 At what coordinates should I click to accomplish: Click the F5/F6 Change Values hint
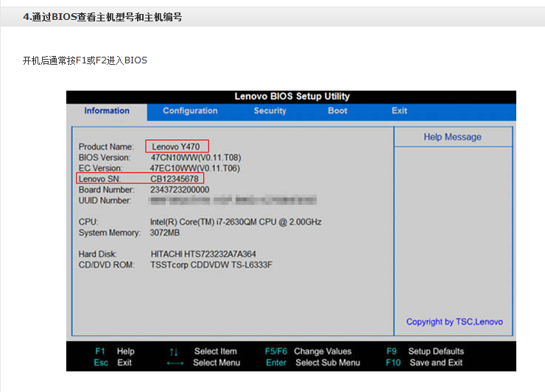click(x=309, y=351)
